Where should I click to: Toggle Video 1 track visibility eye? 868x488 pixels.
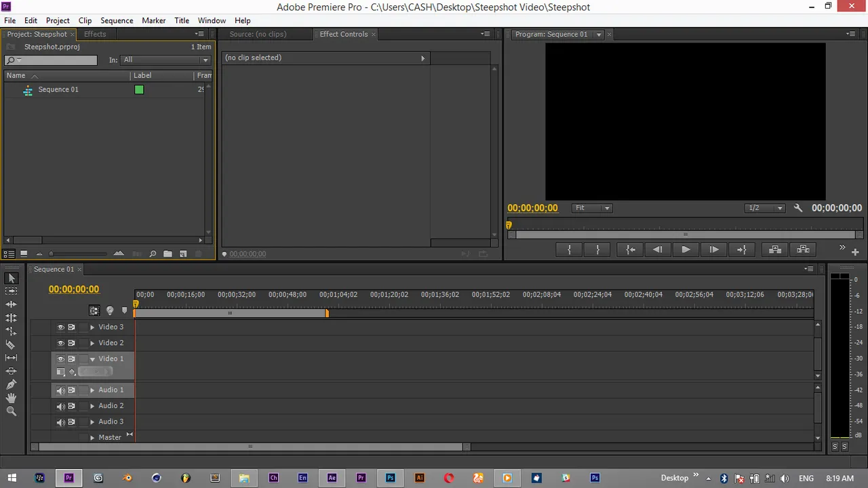tap(60, 359)
